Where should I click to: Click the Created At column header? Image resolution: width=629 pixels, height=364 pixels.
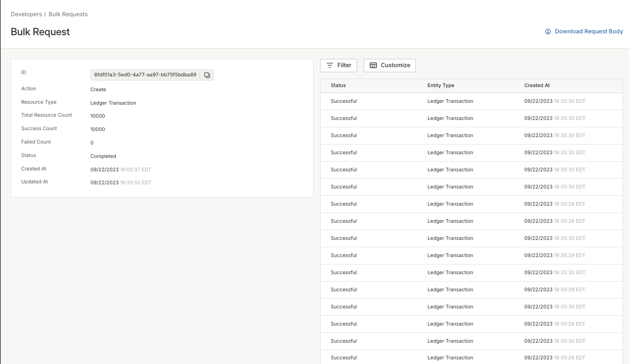[x=537, y=85]
